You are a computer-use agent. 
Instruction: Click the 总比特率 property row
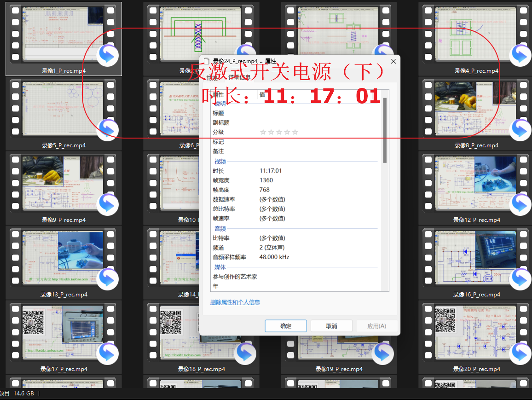coord(295,209)
